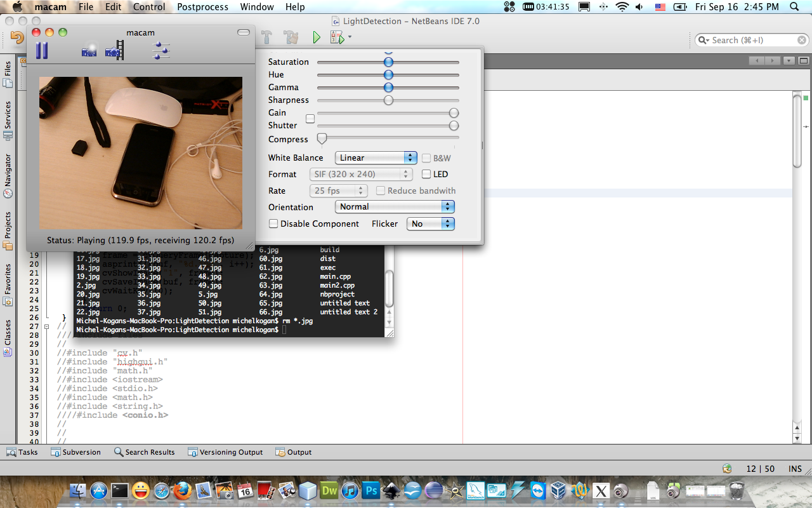812x508 pixels.
Task: Run the project with the green play icon
Action: point(316,38)
